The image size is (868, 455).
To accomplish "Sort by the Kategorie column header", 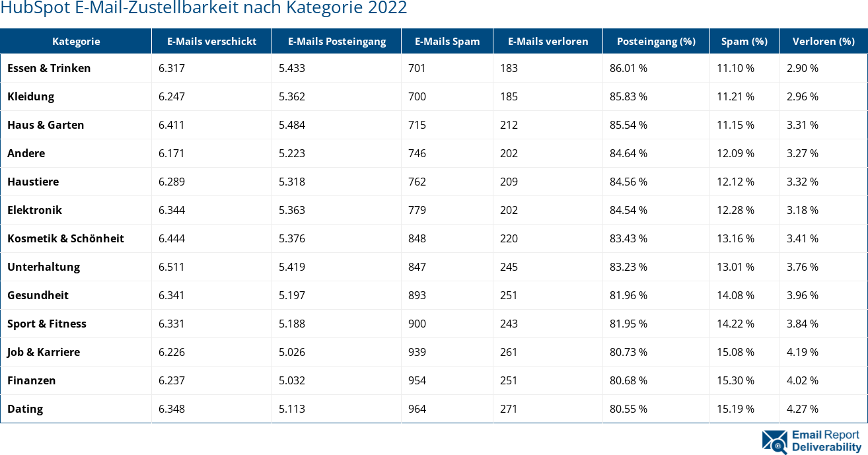I will click(76, 41).
